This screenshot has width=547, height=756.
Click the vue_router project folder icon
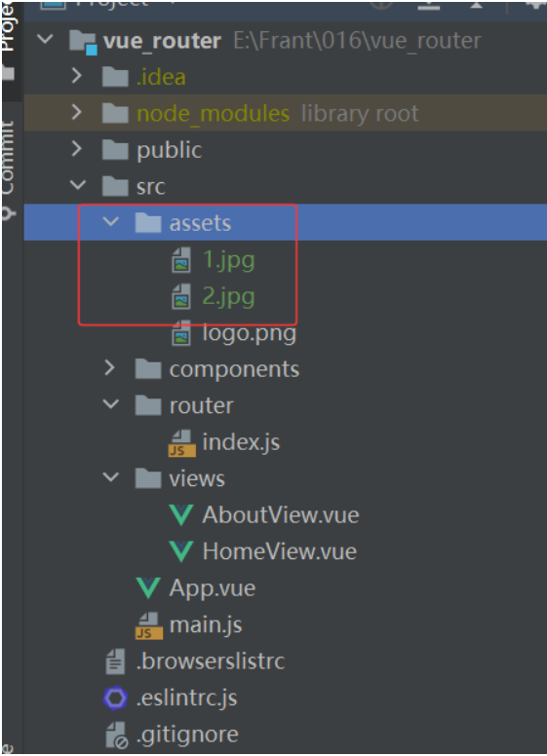pyautogui.click(x=83, y=42)
